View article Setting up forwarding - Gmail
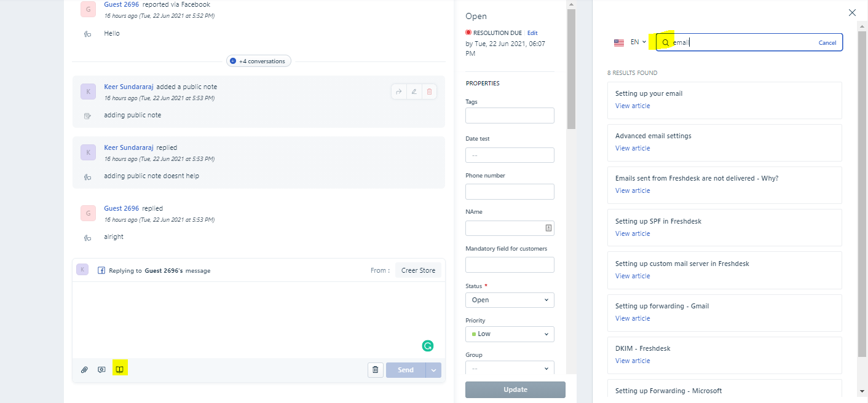 pos(633,318)
